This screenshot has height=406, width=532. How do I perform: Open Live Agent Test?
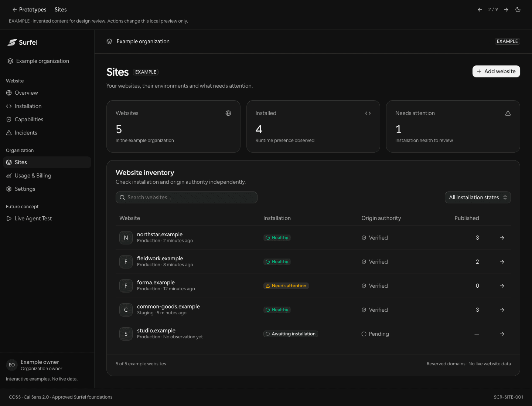pyautogui.click(x=47, y=219)
